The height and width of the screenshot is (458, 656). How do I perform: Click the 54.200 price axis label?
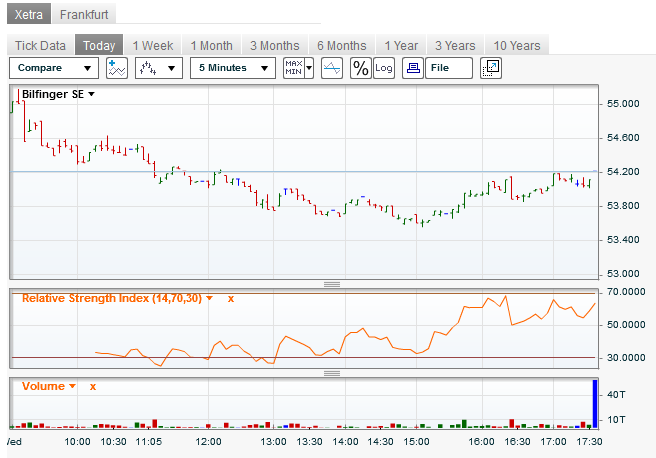(623, 171)
